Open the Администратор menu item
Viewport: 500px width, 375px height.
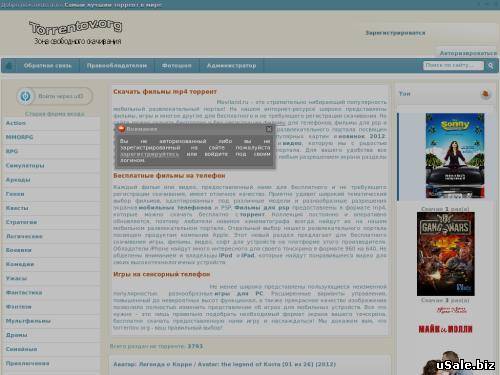point(231,66)
